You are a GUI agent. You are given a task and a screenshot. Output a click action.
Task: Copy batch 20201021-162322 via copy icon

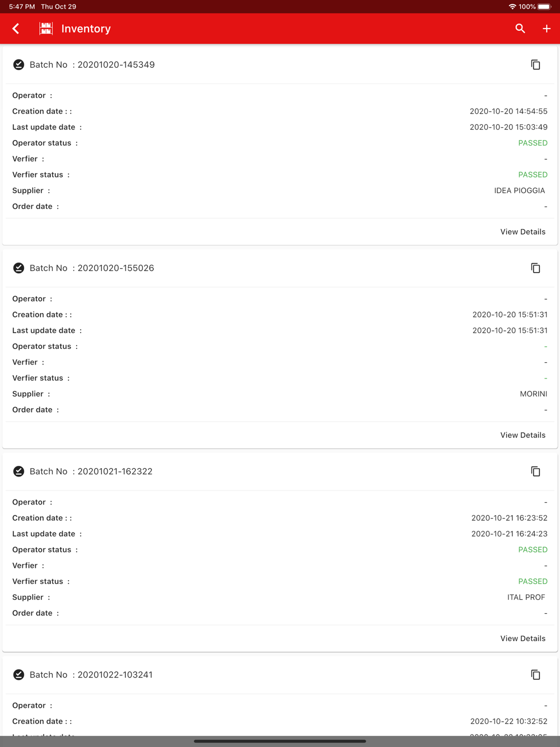[x=535, y=471]
